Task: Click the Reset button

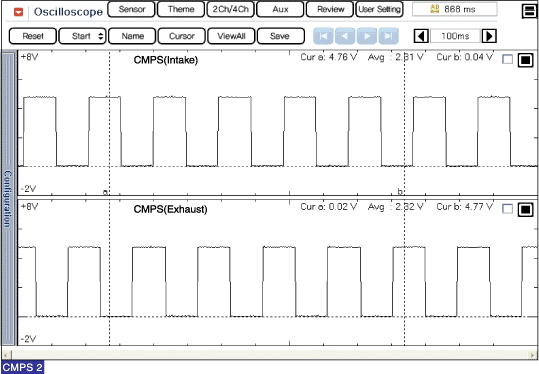Action: tap(33, 36)
